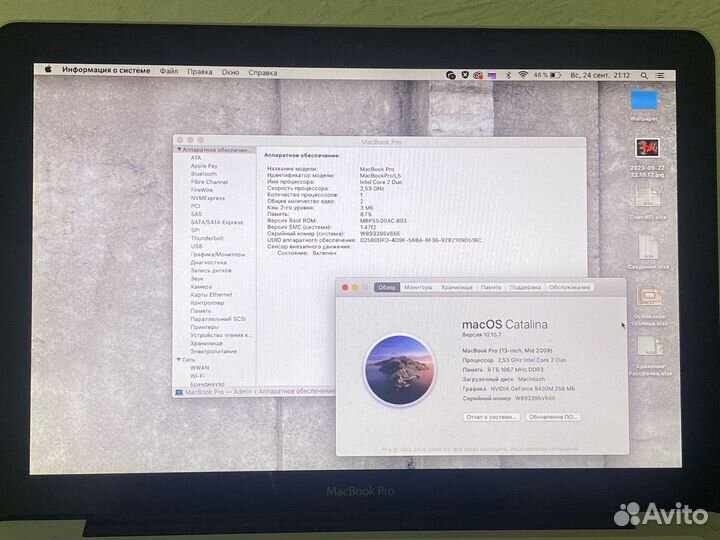This screenshot has width=720, height=540.
Task: Select Карты Ethernet in sidebar
Action: [x=211, y=294]
